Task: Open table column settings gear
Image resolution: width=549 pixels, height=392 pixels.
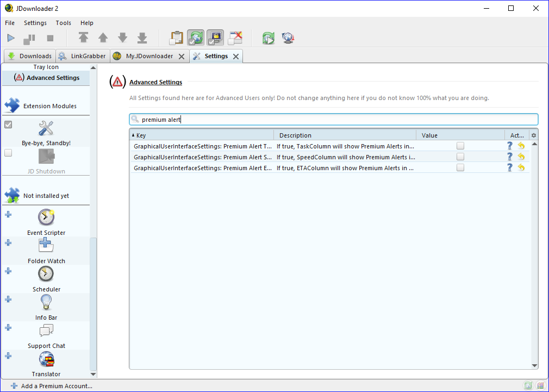Action: (x=534, y=135)
